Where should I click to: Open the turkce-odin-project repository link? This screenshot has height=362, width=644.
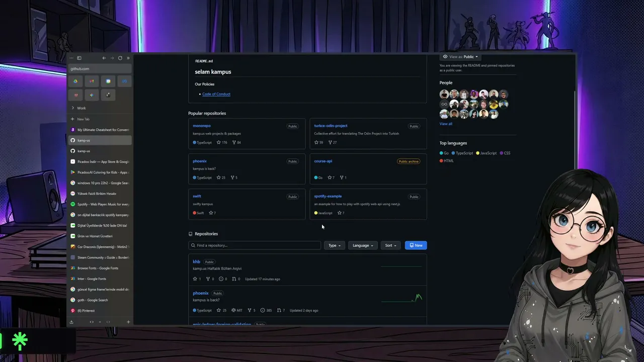[331, 126]
